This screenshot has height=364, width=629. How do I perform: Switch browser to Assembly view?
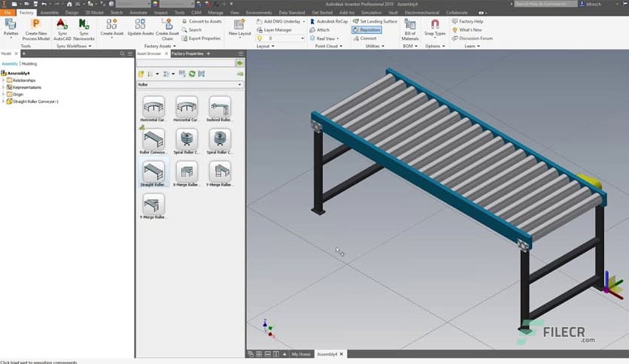point(10,64)
